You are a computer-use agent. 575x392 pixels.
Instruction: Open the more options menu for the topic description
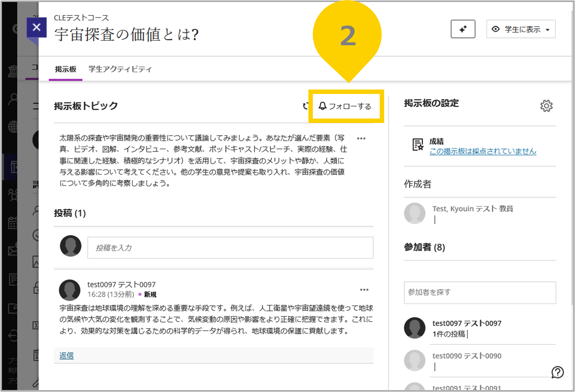[361, 139]
